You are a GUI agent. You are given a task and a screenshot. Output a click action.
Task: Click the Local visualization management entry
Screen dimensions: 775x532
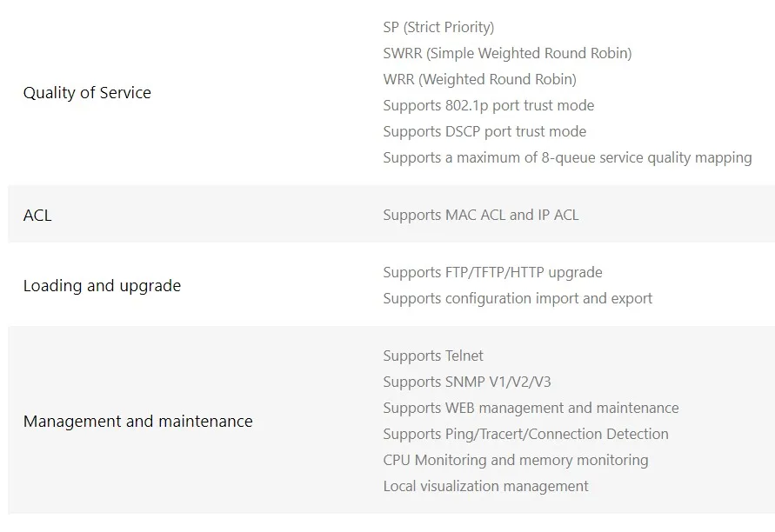point(485,487)
